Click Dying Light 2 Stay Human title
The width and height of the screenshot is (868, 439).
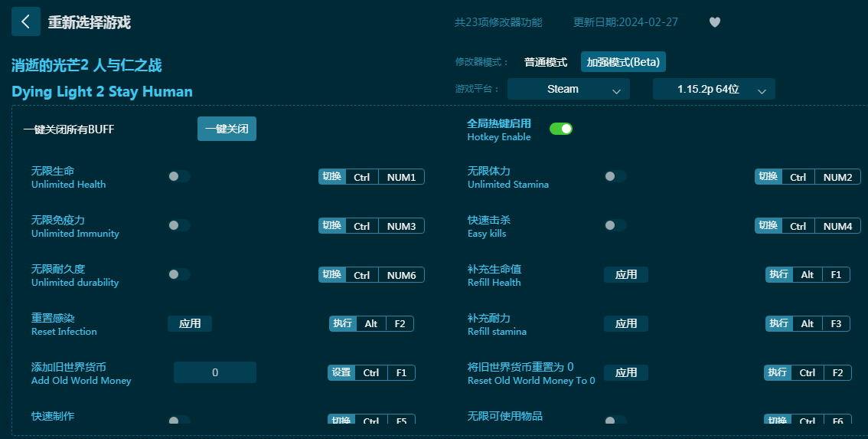pyautogui.click(x=102, y=91)
